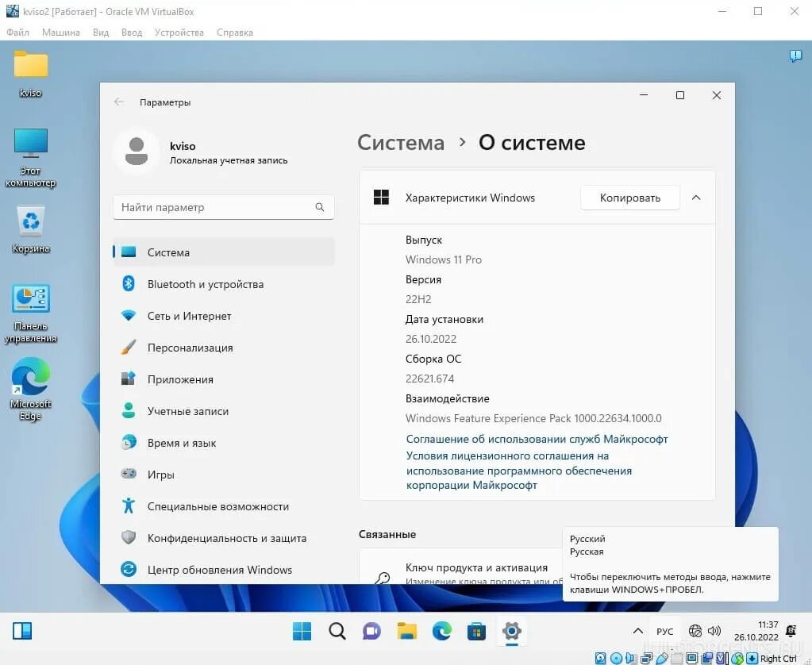Show hidden tray icons chevron
Screen dimensions: 812x665
click(638, 631)
